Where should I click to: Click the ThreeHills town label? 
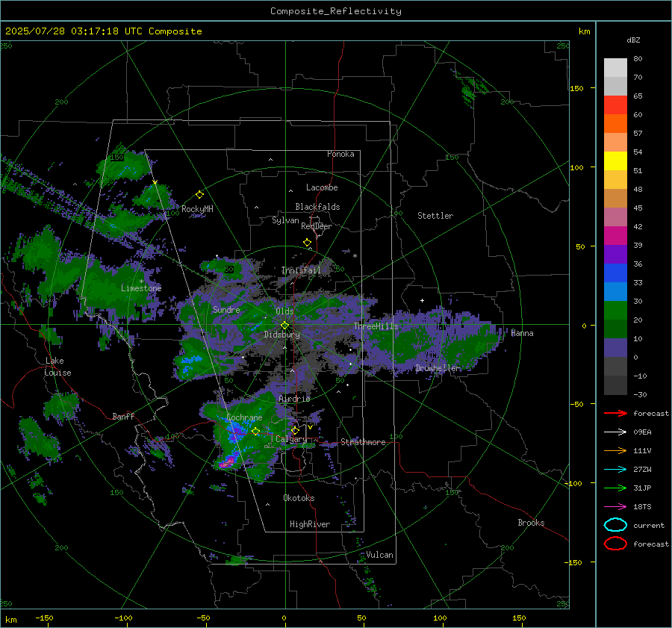point(376,326)
